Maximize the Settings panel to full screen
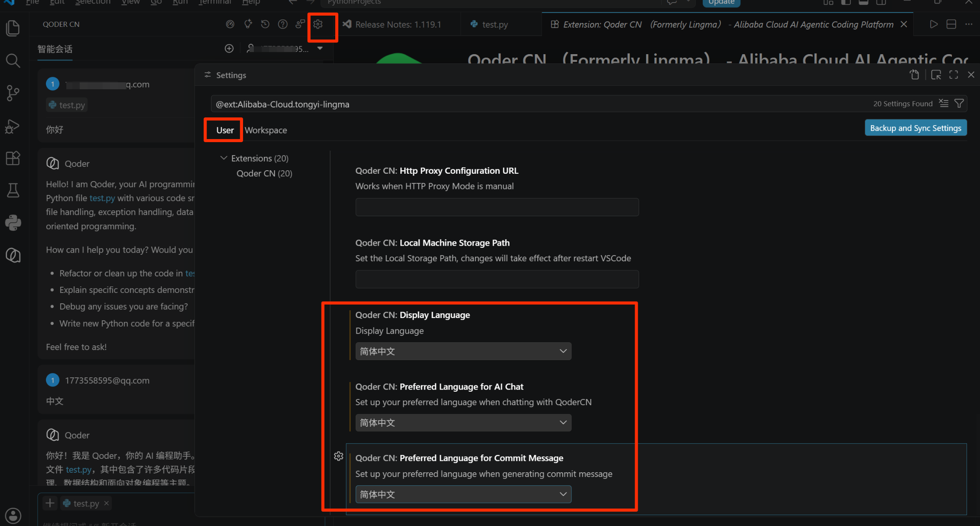This screenshot has width=980, height=526. [954, 75]
